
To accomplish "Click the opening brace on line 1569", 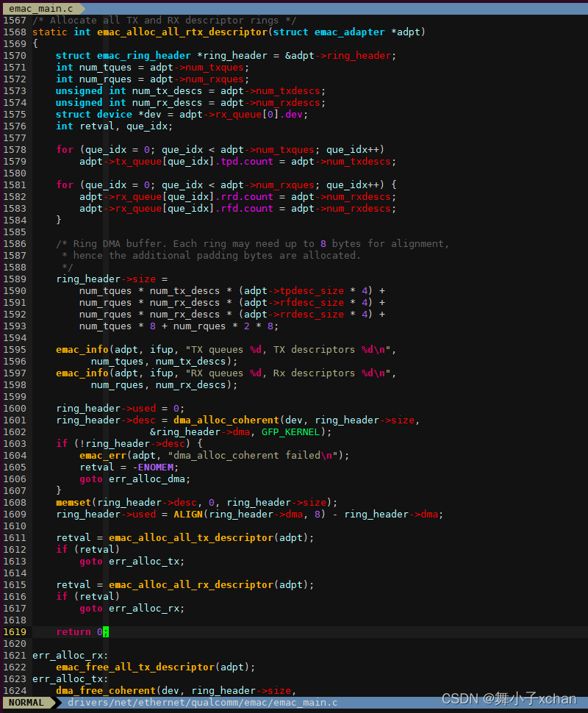I will [35, 44].
